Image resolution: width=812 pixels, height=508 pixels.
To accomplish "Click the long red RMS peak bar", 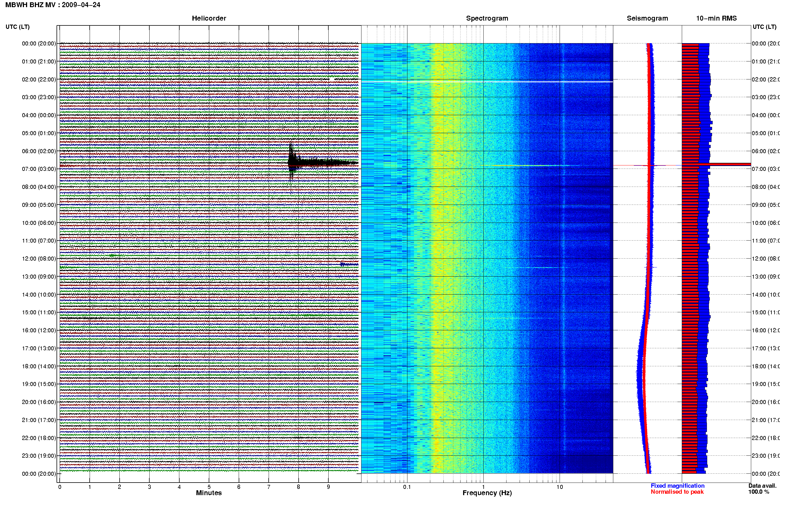I will (x=716, y=164).
